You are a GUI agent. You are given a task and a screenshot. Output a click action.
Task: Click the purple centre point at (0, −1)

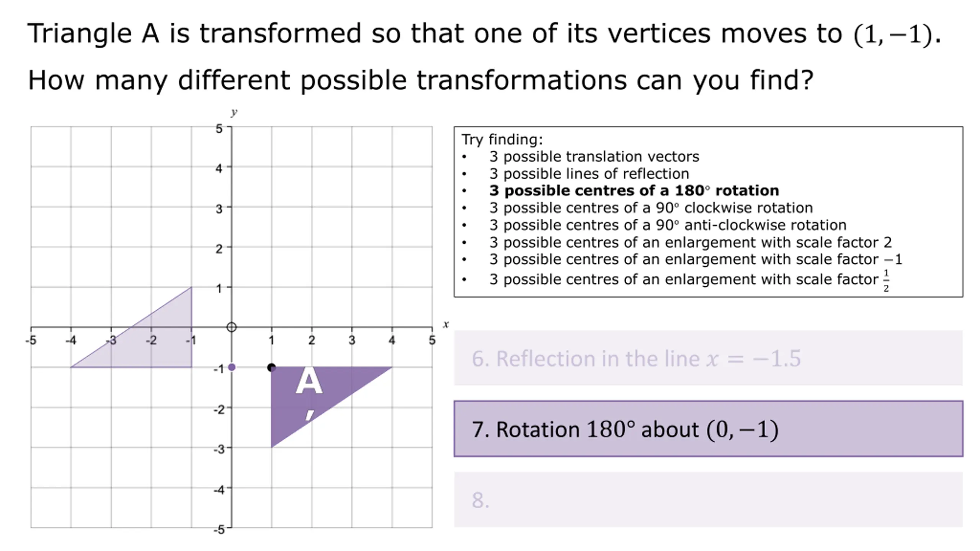point(232,367)
